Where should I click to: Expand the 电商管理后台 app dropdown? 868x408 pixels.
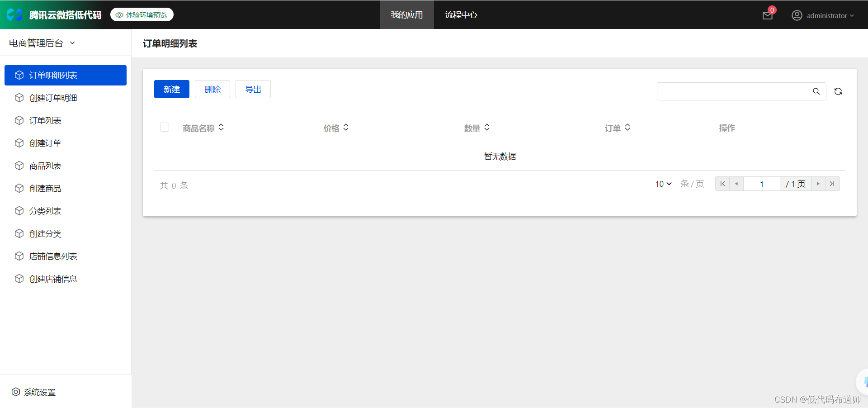(x=72, y=43)
